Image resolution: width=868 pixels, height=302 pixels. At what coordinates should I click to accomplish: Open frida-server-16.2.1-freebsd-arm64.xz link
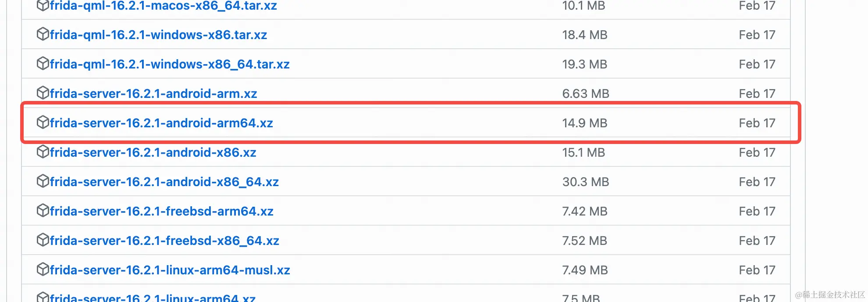(x=162, y=211)
